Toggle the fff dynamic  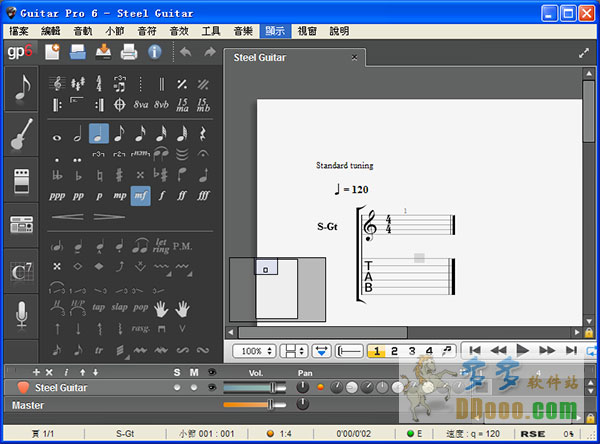point(203,196)
